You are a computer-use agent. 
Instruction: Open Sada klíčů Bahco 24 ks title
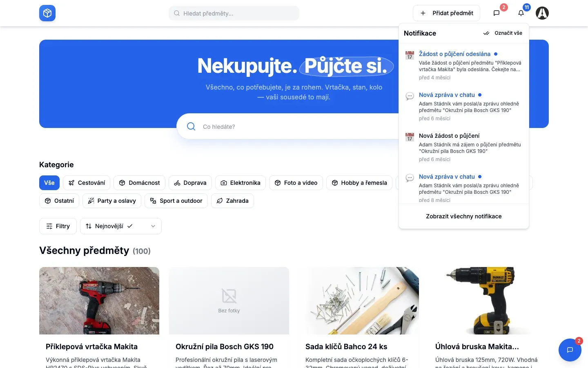(x=346, y=347)
